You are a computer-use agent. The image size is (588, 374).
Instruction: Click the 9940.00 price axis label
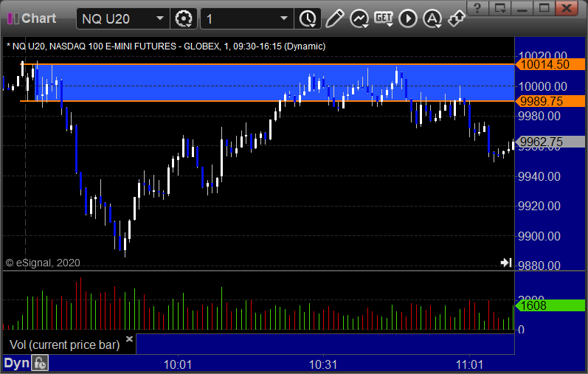[539, 176]
